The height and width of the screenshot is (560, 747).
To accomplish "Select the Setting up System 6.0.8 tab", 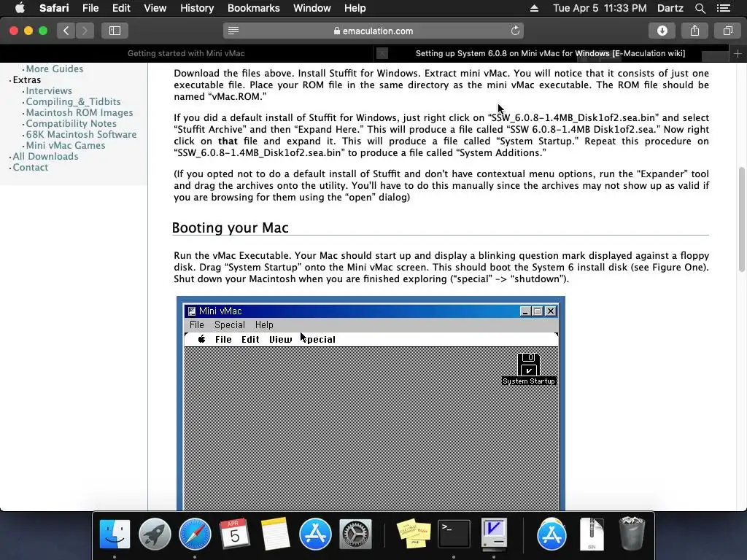I will (550, 54).
